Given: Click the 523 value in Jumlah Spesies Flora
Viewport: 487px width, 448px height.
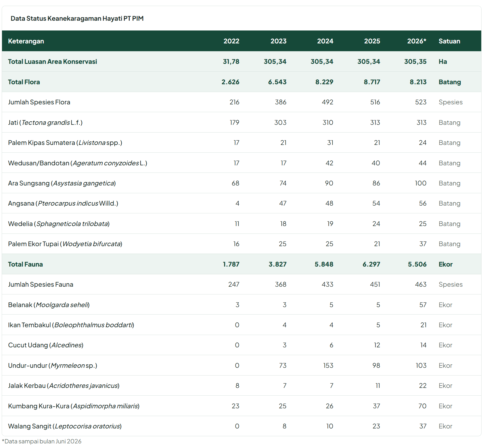Looking at the screenshot, I should click(x=421, y=102).
